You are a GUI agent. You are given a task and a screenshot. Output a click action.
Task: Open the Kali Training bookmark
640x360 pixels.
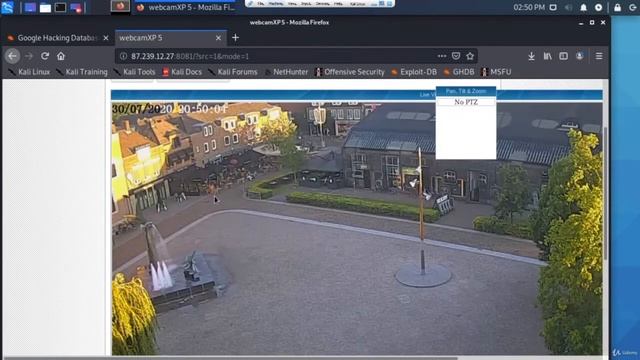click(82, 72)
